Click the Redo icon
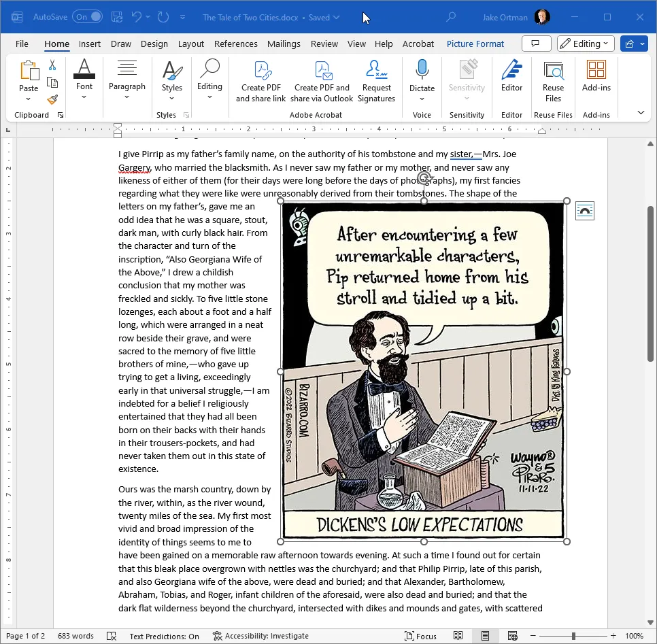This screenshot has height=644, width=657. 163,17
